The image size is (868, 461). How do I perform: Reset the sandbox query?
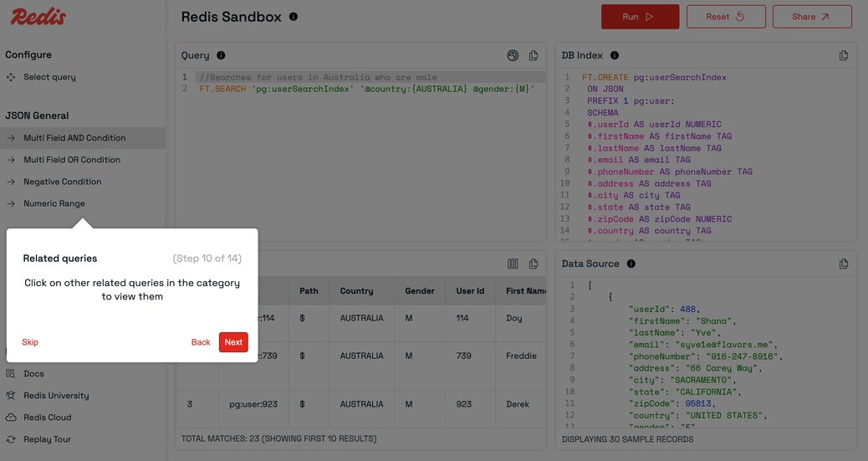[x=726, y=17]
